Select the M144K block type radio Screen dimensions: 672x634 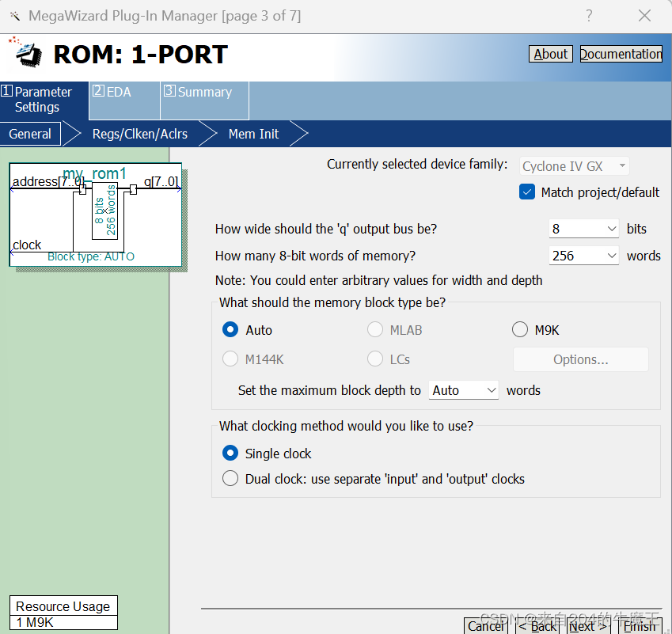(x=230, y=359)
